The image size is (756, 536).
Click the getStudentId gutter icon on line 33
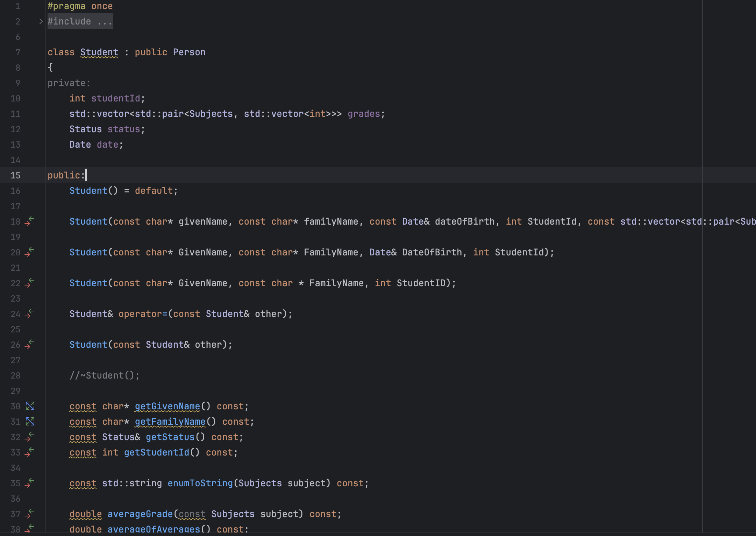click(x=30, y=452)
